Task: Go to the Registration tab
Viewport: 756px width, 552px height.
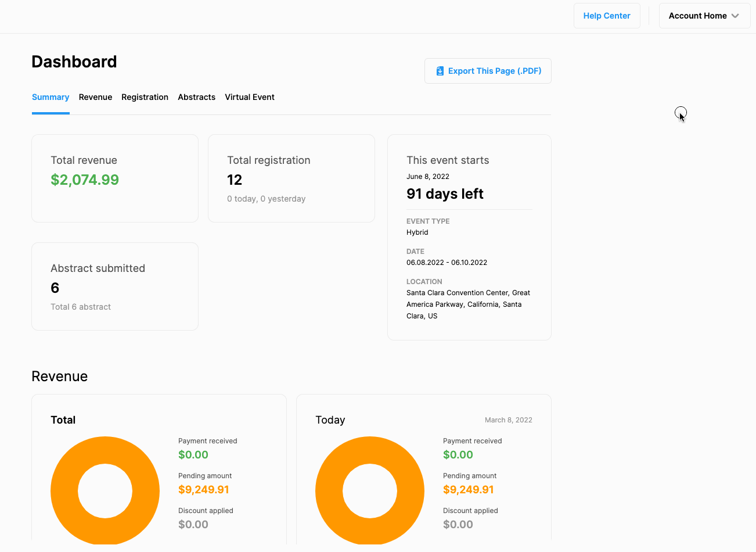Action: pos(145,97)
